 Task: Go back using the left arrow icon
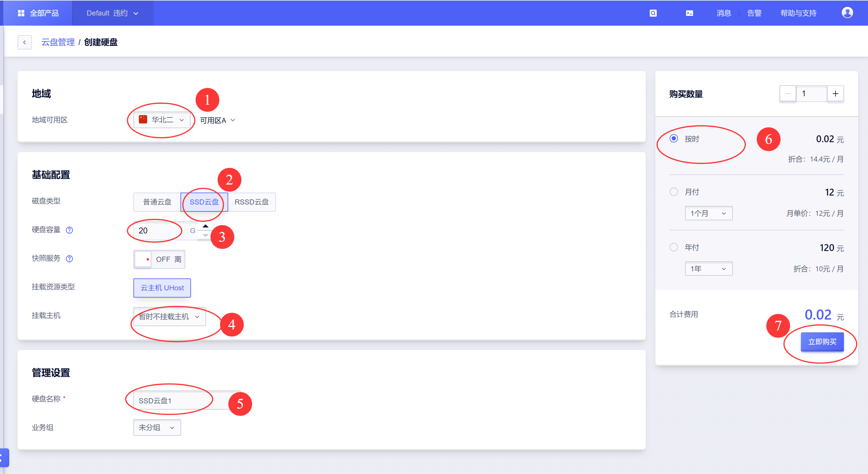point(25,42)
